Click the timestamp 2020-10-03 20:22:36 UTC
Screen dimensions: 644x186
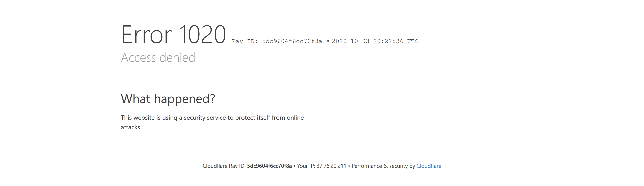[375, 41]
